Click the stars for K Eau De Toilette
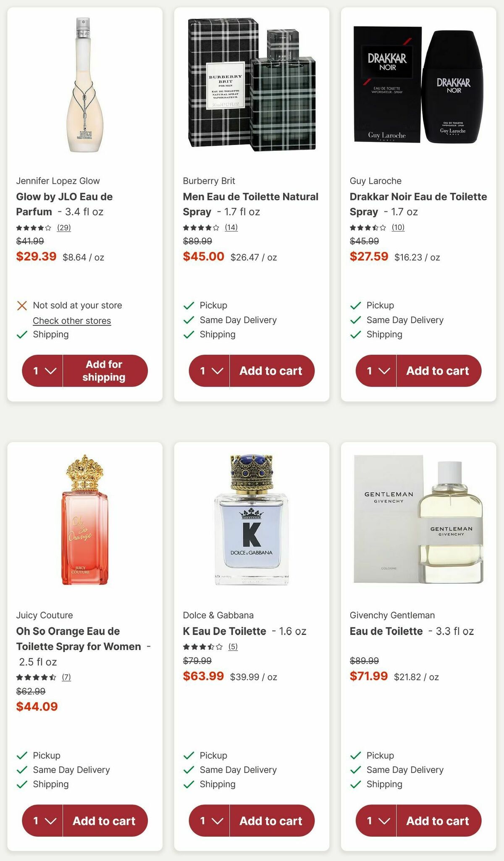This screenshot has height=861, width=504. 202,647
